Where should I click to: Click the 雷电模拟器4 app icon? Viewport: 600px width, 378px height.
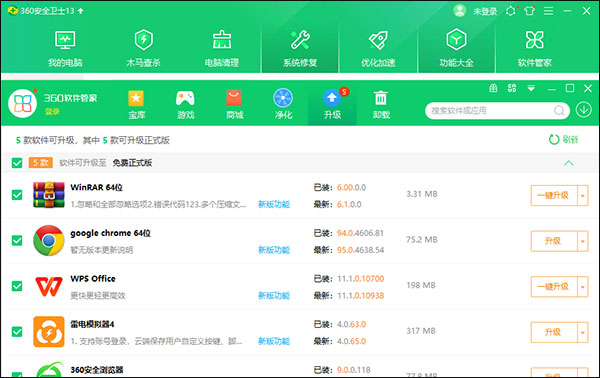(49, 331)
